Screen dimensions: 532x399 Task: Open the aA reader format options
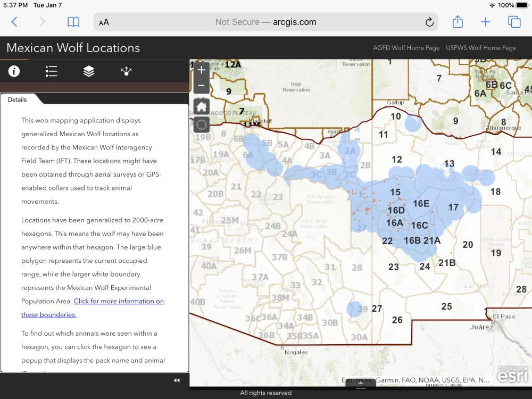tap(104, 22)
